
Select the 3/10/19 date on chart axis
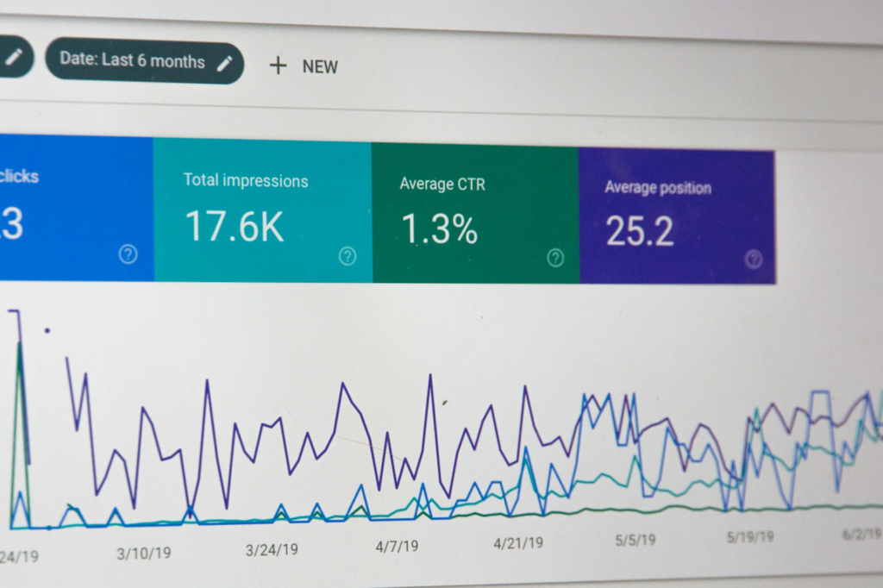[144, 553]
